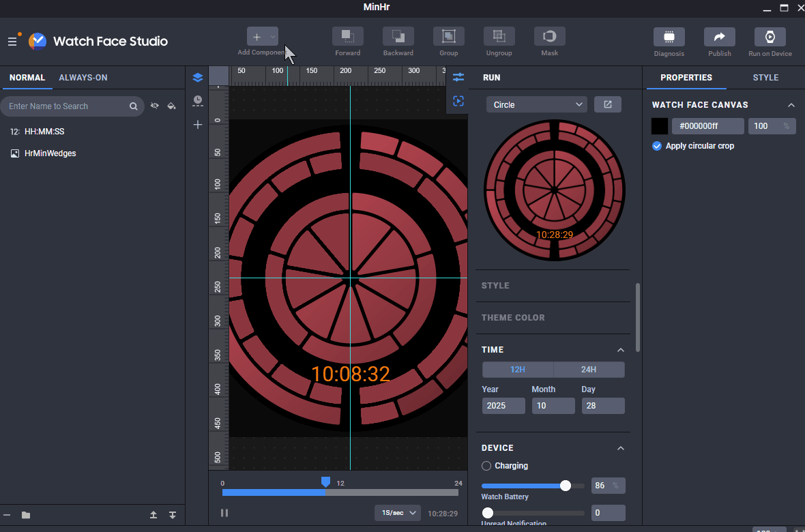Click the canvas background color swatch
Viewport: 805px width, 532px height.
[x=660, y=126]
